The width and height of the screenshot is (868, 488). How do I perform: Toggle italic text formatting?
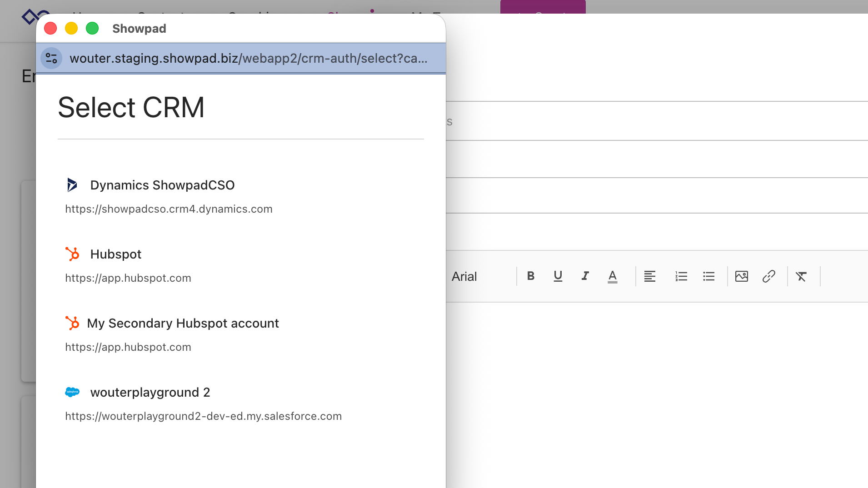coord(585,276)
